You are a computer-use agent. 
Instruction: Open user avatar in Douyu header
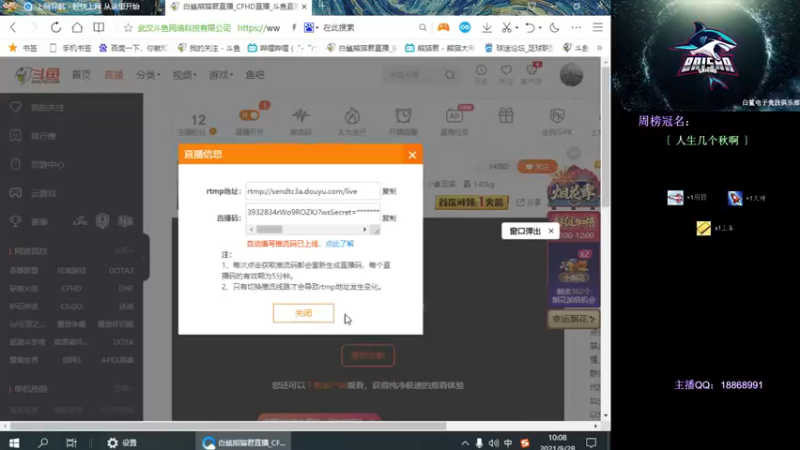(x=571, y=75)
